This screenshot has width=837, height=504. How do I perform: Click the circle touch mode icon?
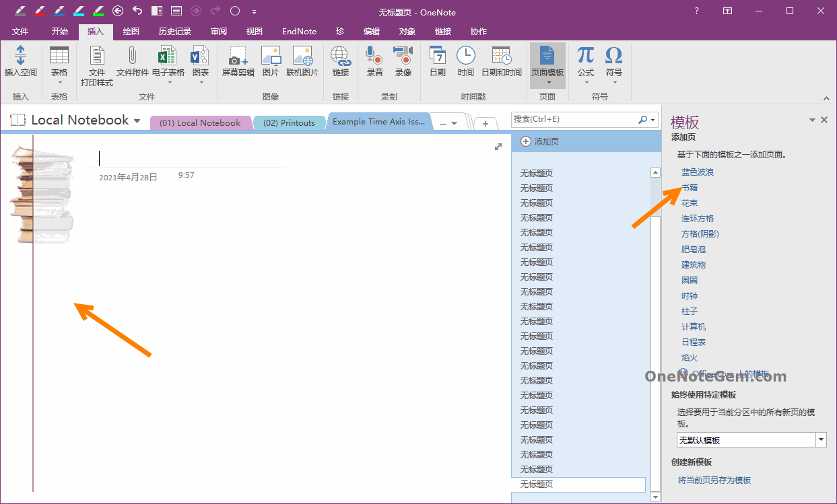click(x=235, y=11)
